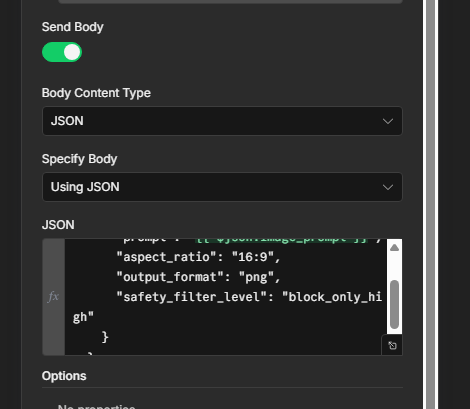
Task: Toggle the Send Body switch off
Action: click(x=62, y=52)
